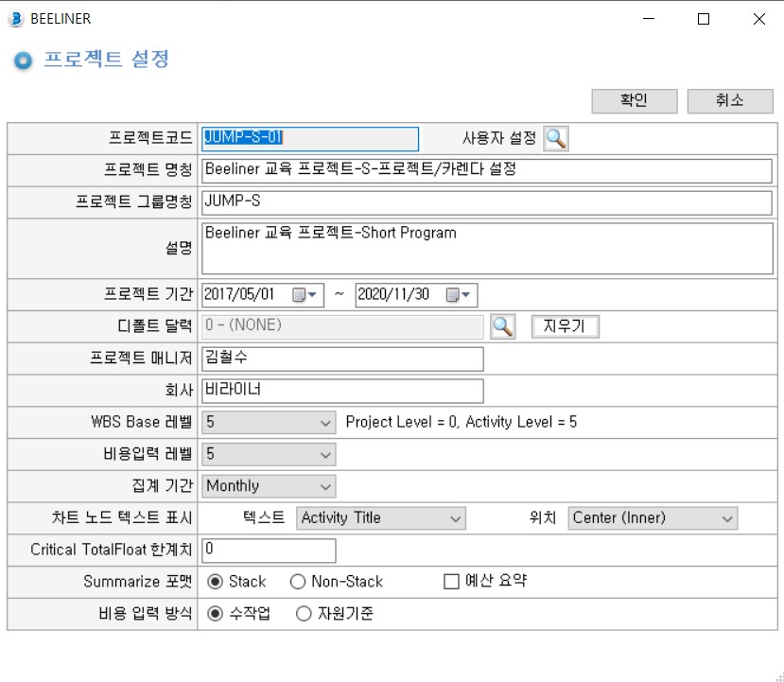784x682 pixels.
Task: Confirm settings with the 확인 button
Action: point(635,101)
